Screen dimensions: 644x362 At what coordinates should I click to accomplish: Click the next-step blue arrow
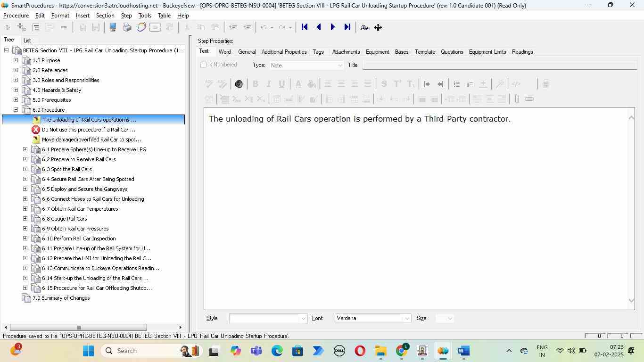click(333, 27)
